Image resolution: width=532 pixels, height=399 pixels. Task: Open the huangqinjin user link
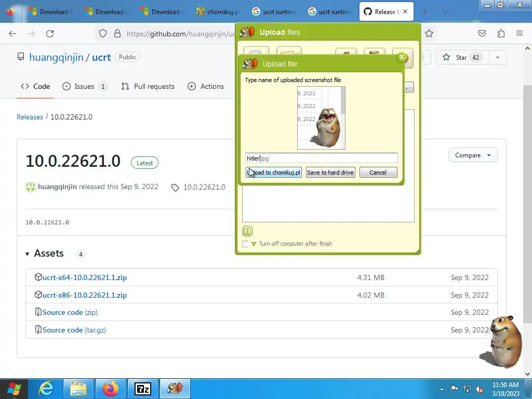pos(56,57)
